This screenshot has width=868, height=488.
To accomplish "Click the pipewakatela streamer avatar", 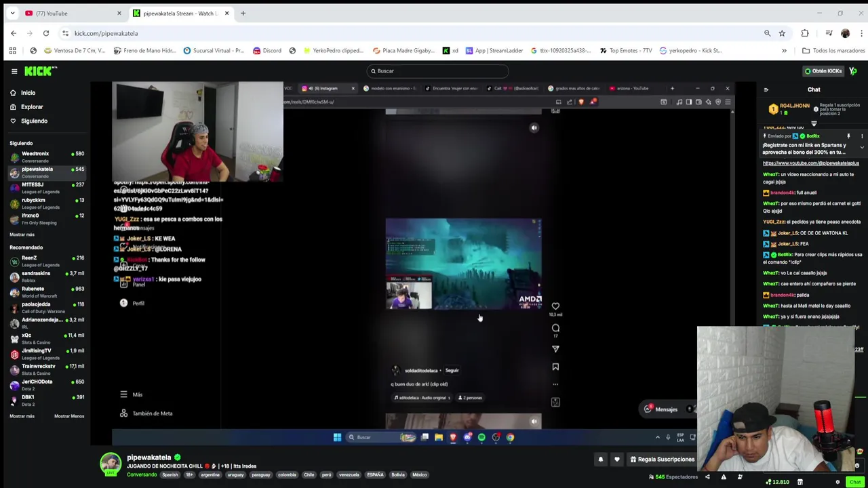I will point(111,464).
